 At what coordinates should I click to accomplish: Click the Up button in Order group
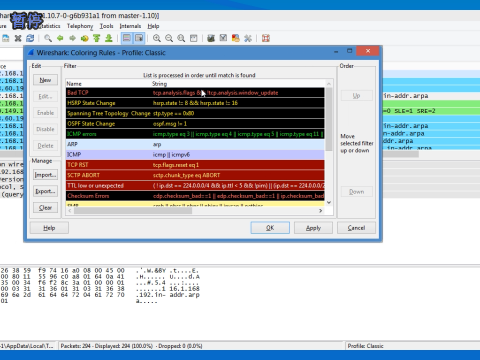(x=356, y=96)
